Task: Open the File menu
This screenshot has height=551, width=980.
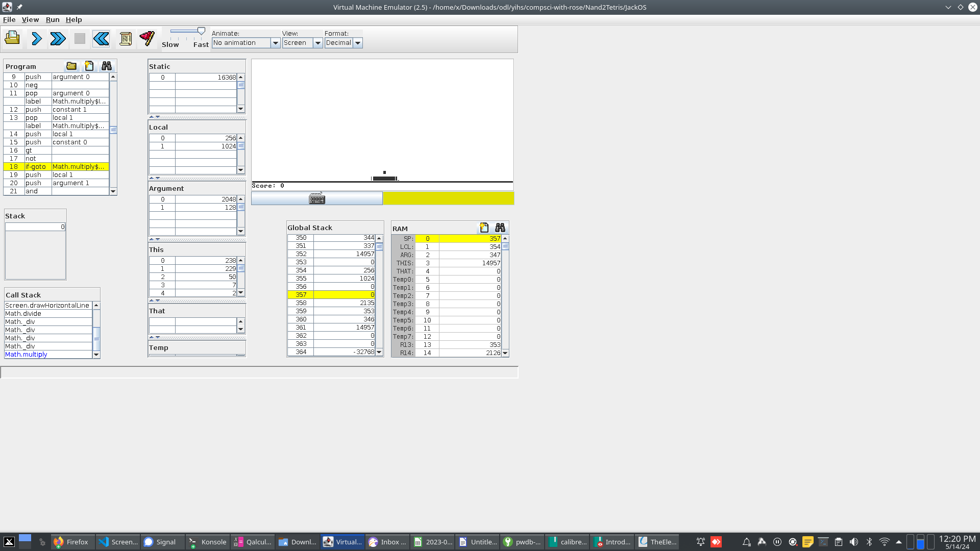Action: 9,19
